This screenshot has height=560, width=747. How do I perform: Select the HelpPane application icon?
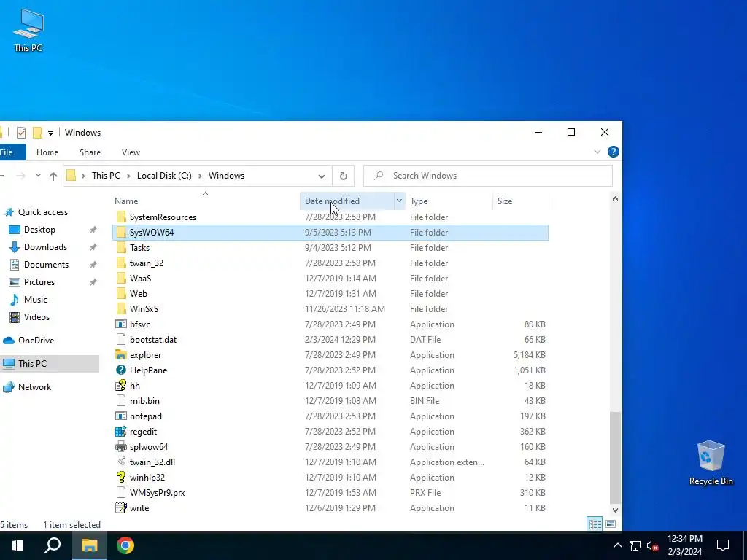coord(121,370)
